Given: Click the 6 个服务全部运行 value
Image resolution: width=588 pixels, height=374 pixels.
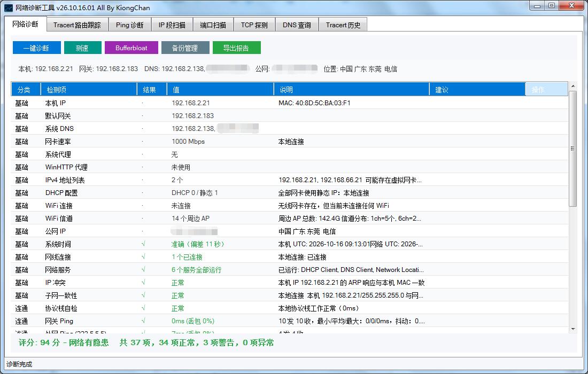Looking at the screenshot, I should (x=197, y=270).
